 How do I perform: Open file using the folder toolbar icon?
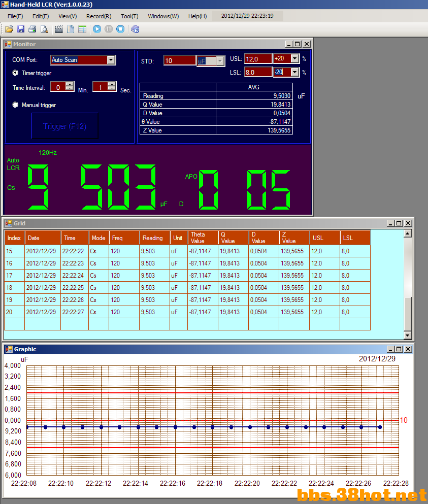tap(9, 29)
